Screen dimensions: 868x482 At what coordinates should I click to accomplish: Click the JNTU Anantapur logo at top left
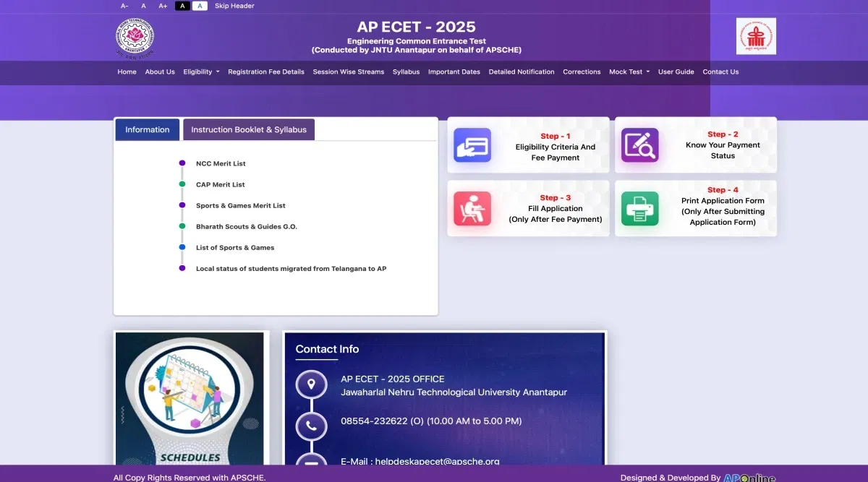[135, 37]
